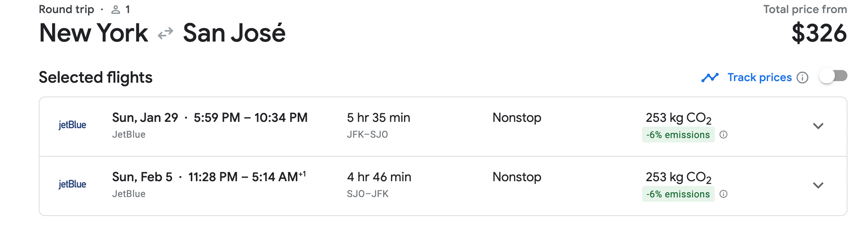868x235 pixels.
Task: Expand the Feb 5 return flight details
Action: point(818,186)
